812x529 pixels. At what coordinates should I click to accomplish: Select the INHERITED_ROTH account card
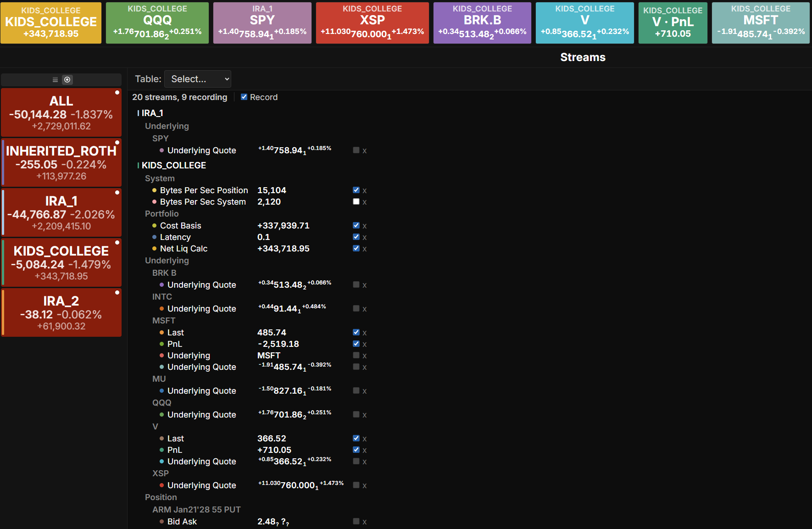point(61,162)
